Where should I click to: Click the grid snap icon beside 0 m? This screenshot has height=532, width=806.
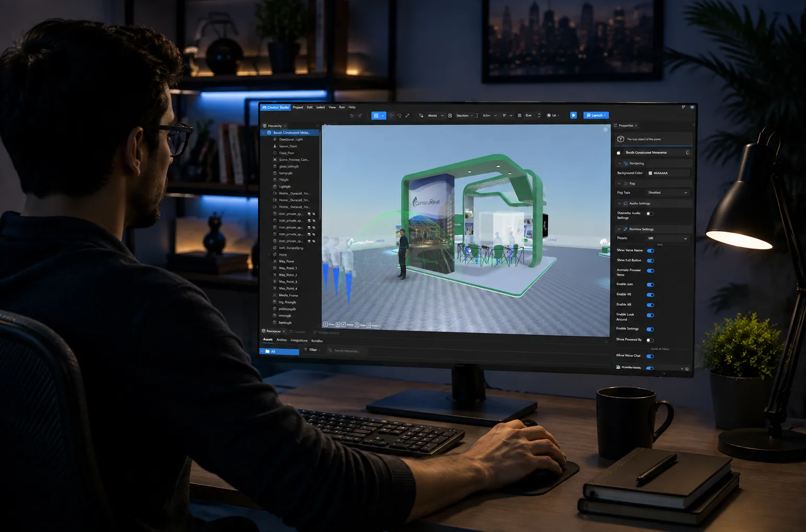click(519, 115)
